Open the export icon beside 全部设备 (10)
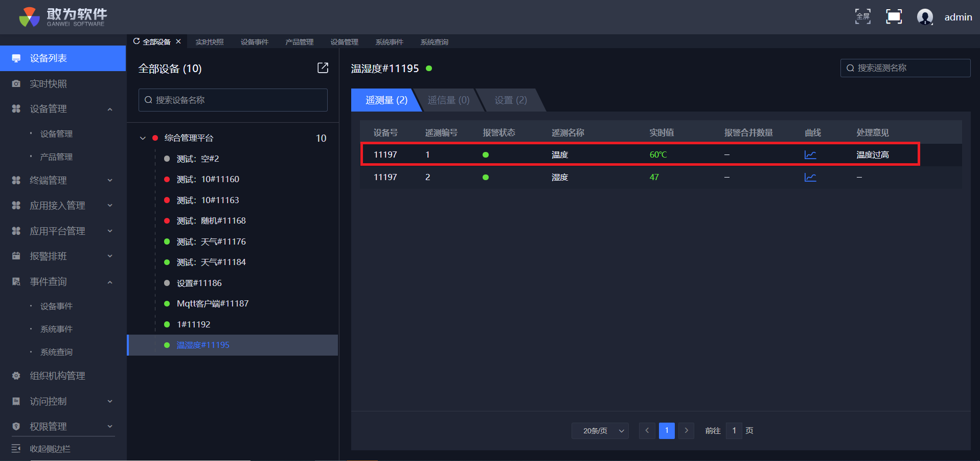The image size is (980, 461). (x=323, y=68)
